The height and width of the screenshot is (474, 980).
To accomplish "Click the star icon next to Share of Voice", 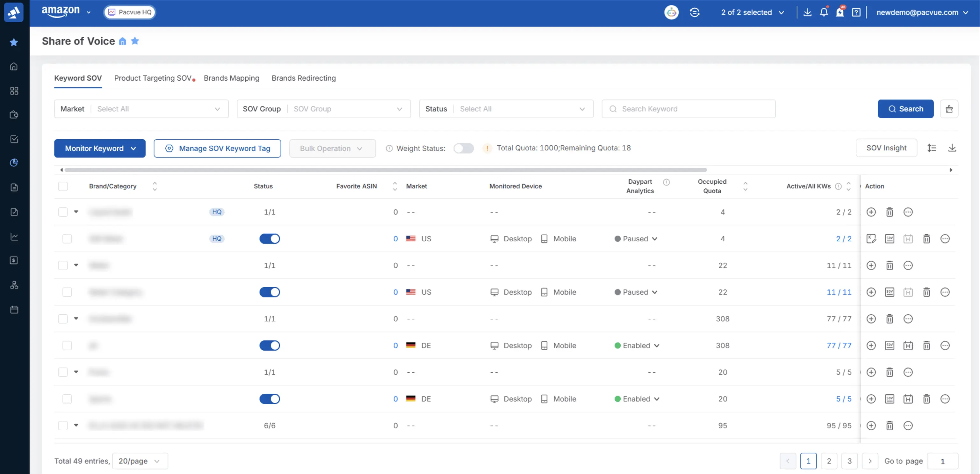I will pyautogui.click(x=135, y=41).
